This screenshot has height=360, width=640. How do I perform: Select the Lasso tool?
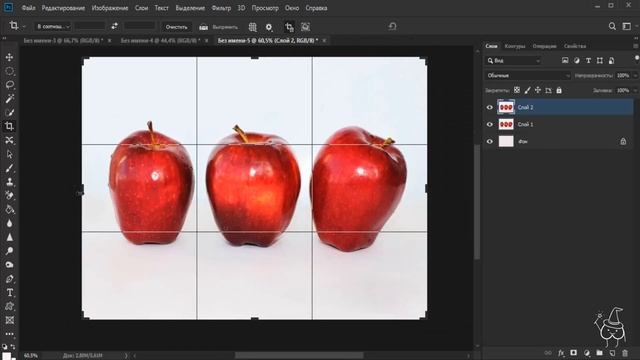9,85
